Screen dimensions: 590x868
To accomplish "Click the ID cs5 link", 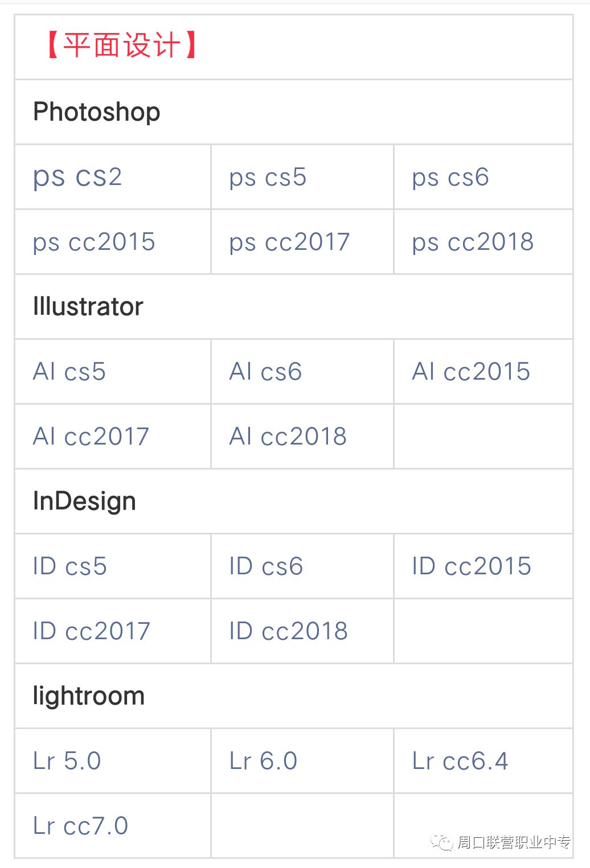I will click(x=70, y=566).
